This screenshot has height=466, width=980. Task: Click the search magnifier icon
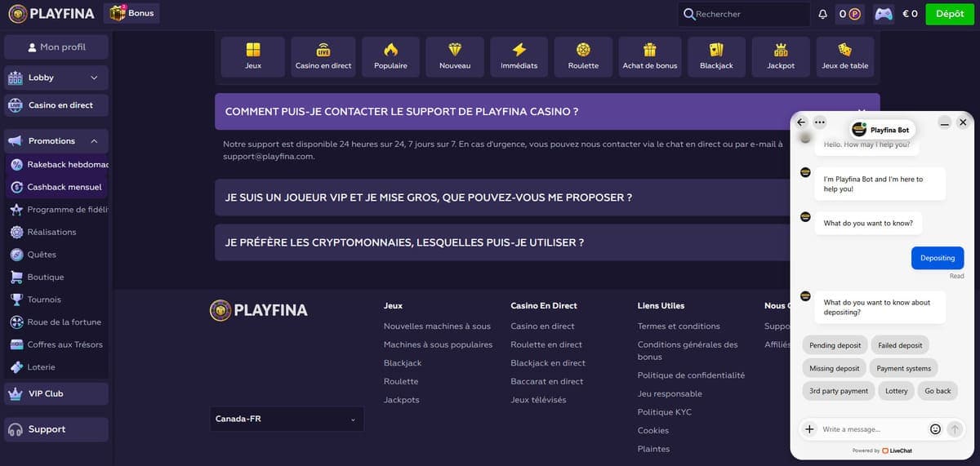click(689, 14)
